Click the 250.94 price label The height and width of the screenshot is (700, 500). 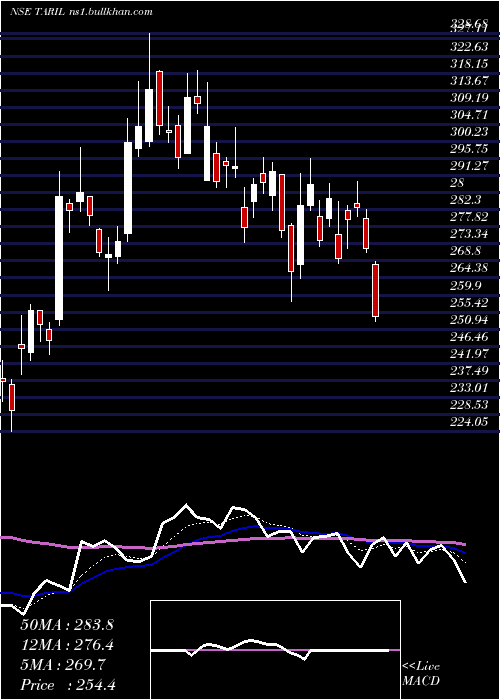[469, 319]
